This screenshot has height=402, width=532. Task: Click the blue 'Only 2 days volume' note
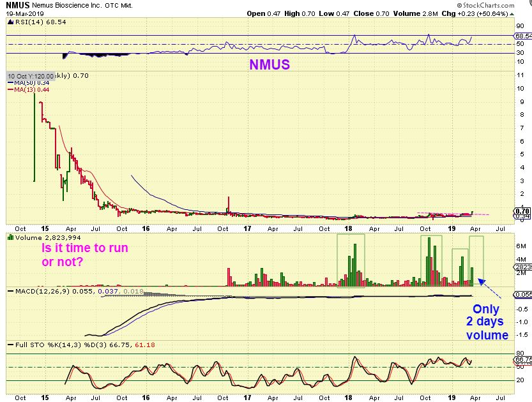click(487, 322)
